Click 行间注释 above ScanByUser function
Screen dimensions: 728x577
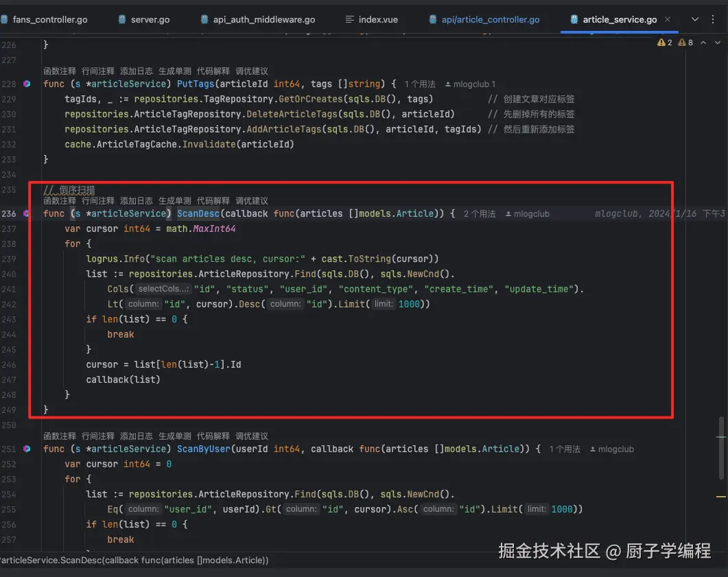[x=98, y=436]
